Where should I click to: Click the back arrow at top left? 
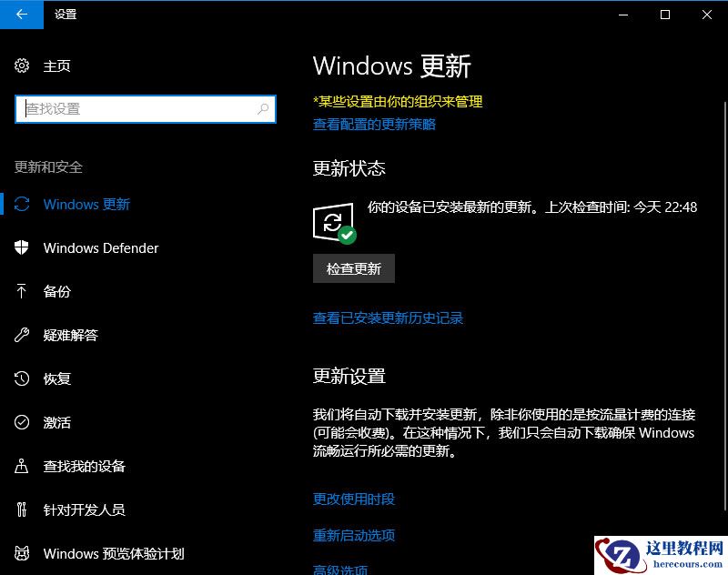(x=20, y=15)
